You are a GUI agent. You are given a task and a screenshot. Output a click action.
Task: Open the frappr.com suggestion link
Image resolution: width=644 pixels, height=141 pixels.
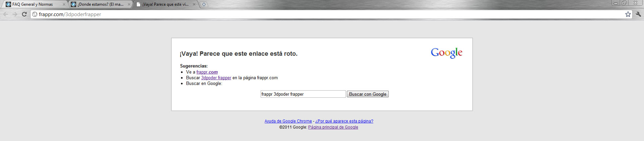207,72
